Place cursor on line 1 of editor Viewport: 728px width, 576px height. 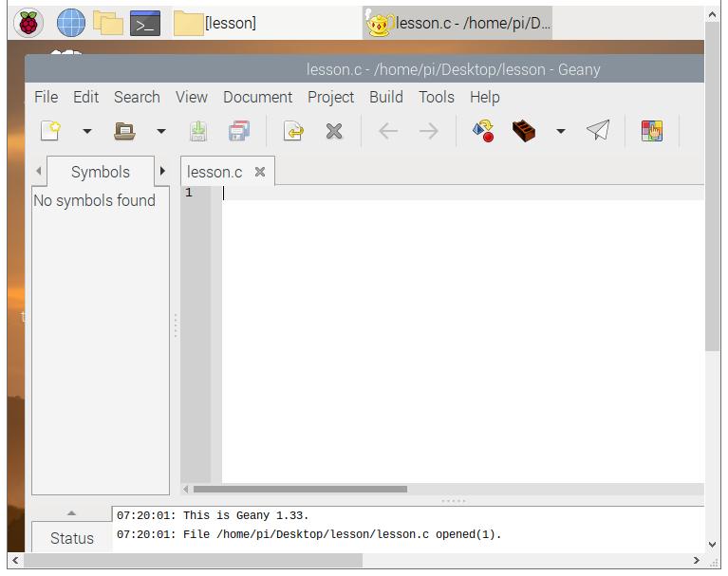click(x=462, y=193)
